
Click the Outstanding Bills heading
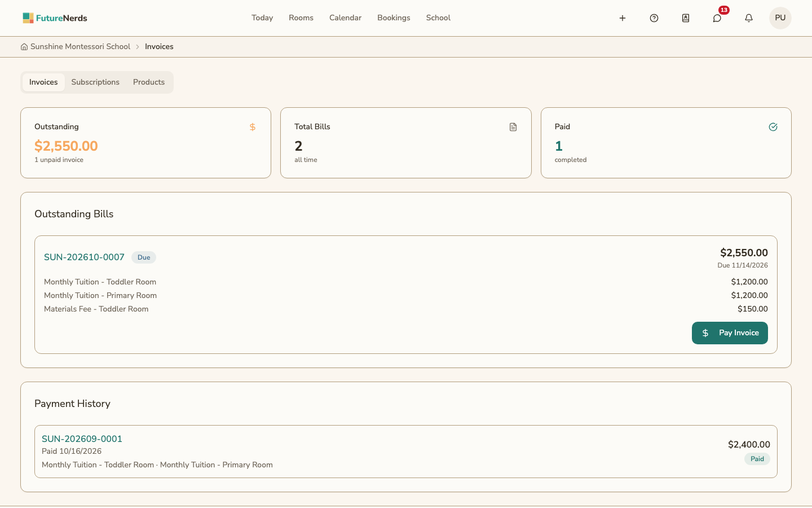(x=74, y=214)
